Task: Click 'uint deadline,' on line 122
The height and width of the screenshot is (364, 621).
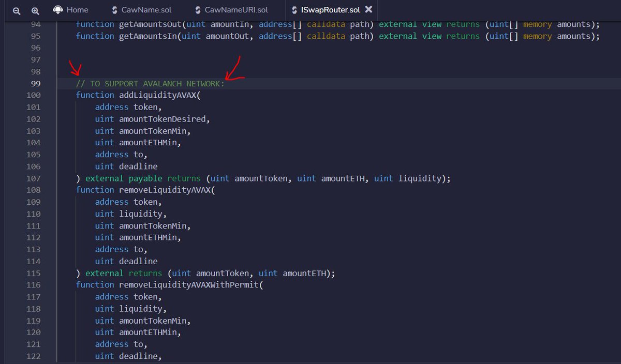Action: [129, 356]
